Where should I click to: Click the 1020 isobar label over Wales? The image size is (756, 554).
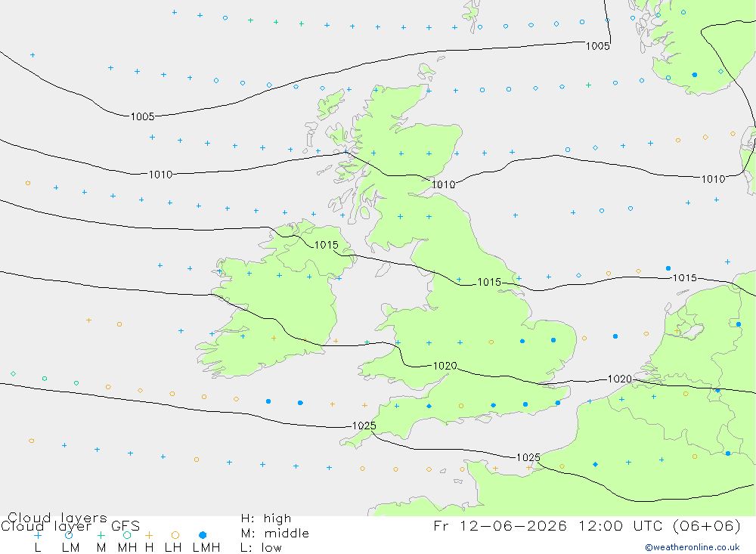click(445, 366)
